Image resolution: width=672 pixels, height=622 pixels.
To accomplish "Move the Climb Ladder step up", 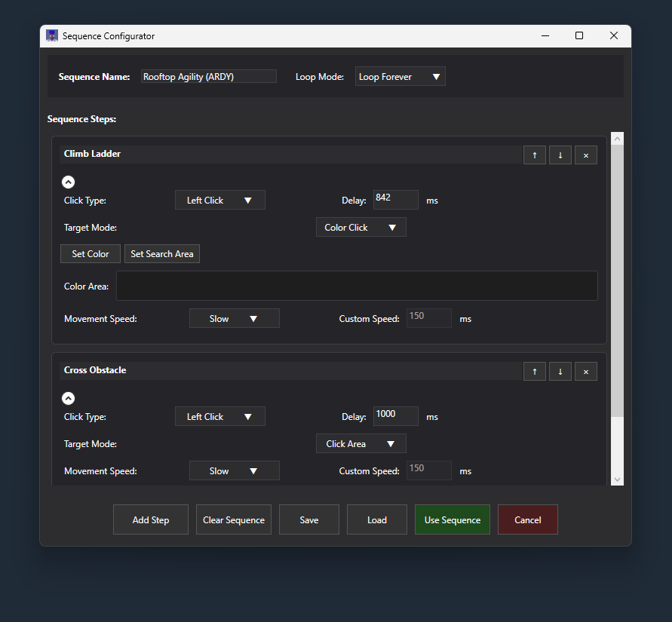I will pos(535,155).
